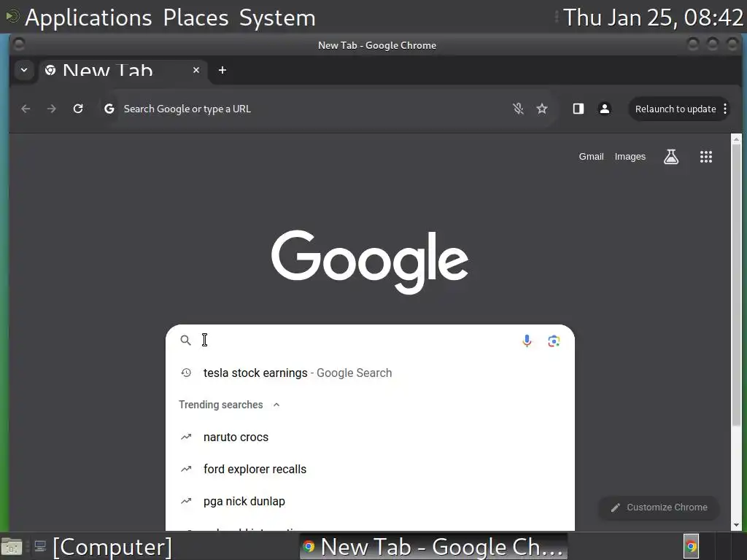The image size is (747, 560).
Task: Click the Customize Chrome button
Action: (x=659, y=507)
